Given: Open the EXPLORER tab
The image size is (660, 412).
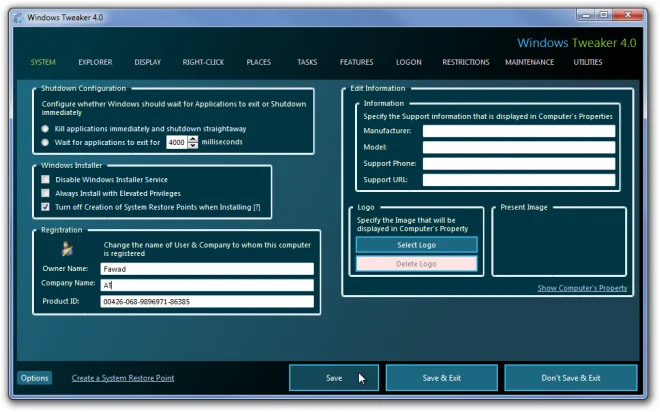Looking at the screenshot, I should pyautogui.click(x=95, y=62).
